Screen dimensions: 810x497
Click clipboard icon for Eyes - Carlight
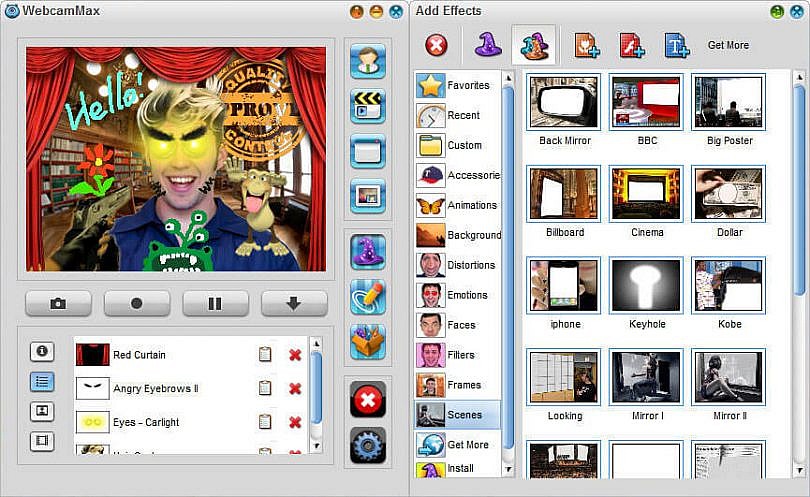[x=265, y=422]
